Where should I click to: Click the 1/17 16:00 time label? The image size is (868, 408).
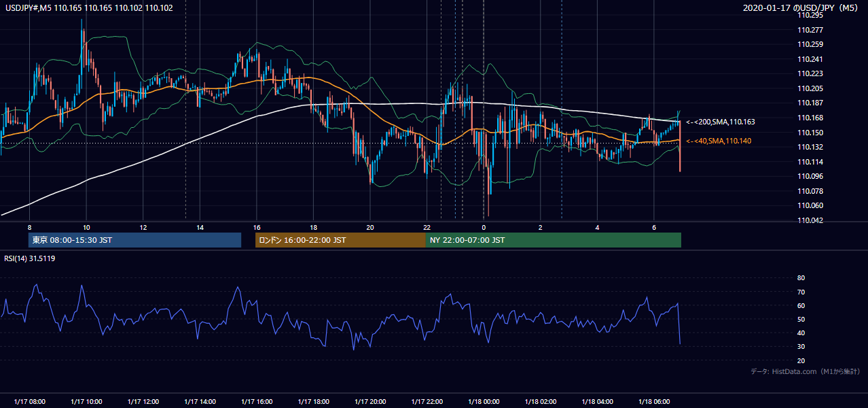(257, 401)
